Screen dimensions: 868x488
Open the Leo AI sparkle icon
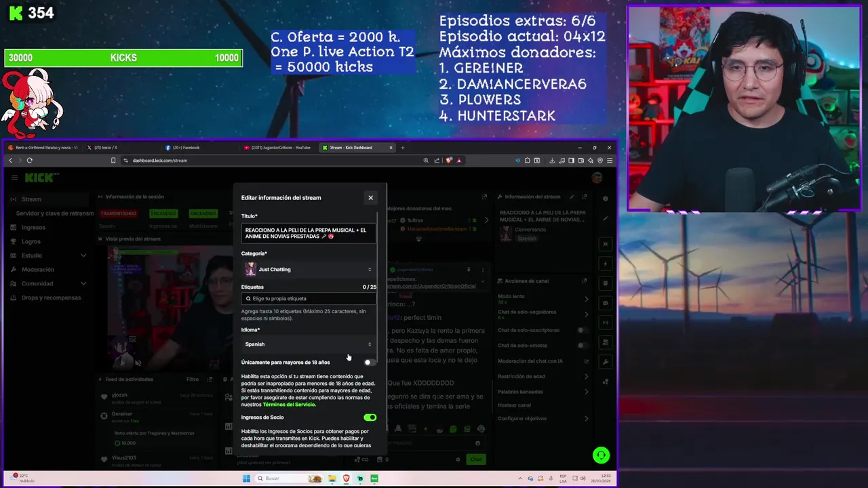591,161
